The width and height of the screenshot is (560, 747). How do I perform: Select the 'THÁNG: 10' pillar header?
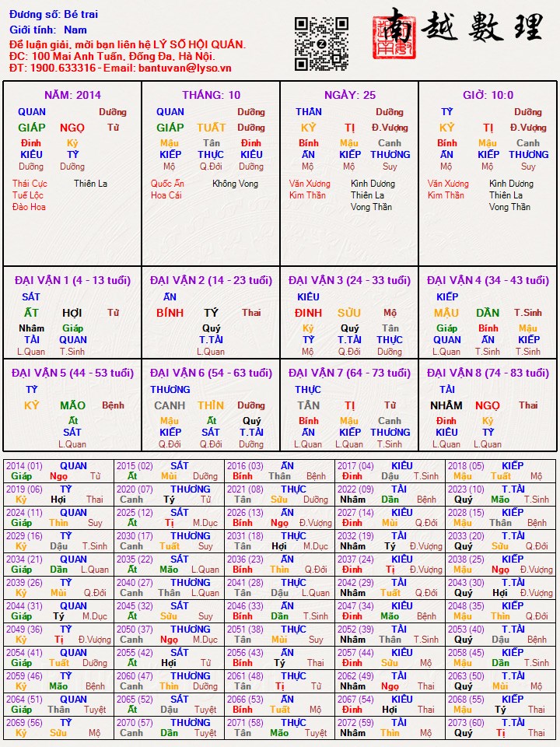pyautogui.click(x=211, y=95)
